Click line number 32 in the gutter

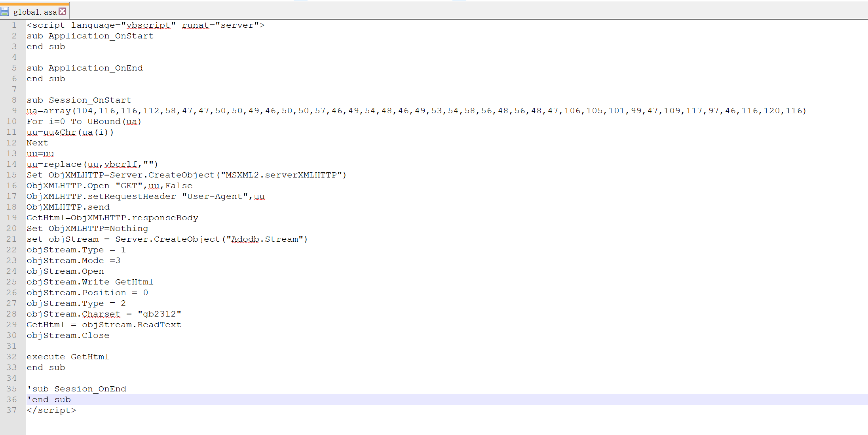(12, 357)
